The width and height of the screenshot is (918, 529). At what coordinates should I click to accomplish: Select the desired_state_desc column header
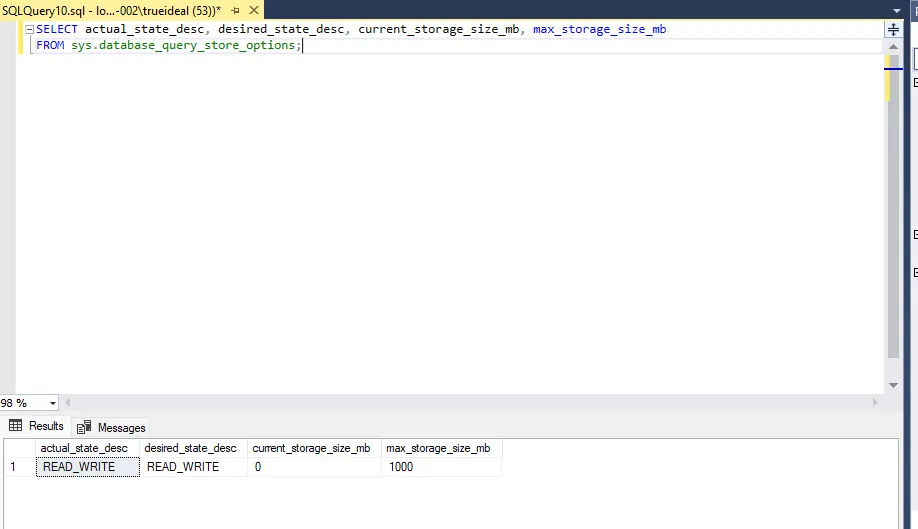(190, 448)
